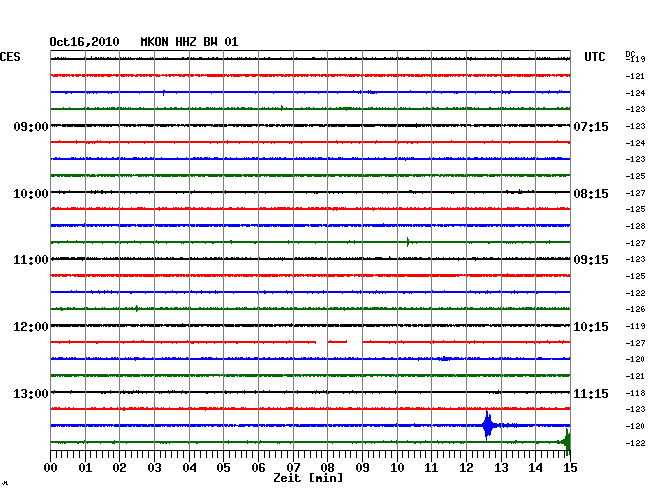Screen dimensions: 650x494
Task: Click the 09:00 local time label
Action: click(31, 126)
